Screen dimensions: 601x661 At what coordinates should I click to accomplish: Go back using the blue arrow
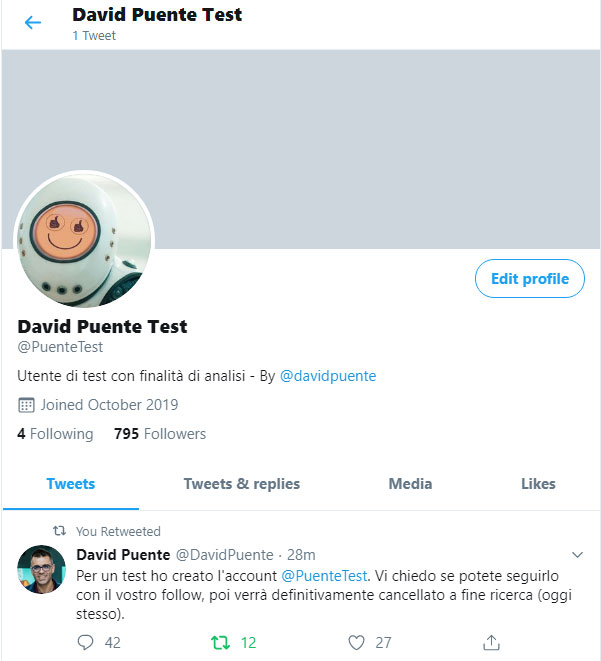tap(33, 22)
